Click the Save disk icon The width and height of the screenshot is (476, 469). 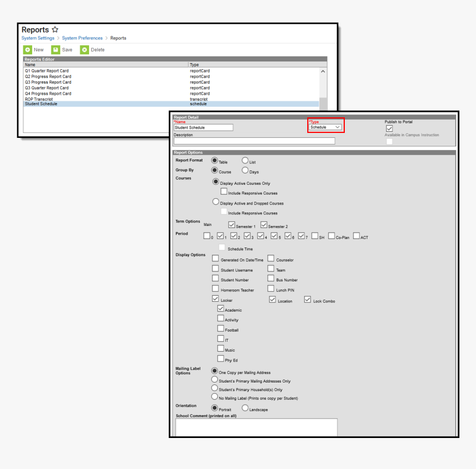(55, 49)
